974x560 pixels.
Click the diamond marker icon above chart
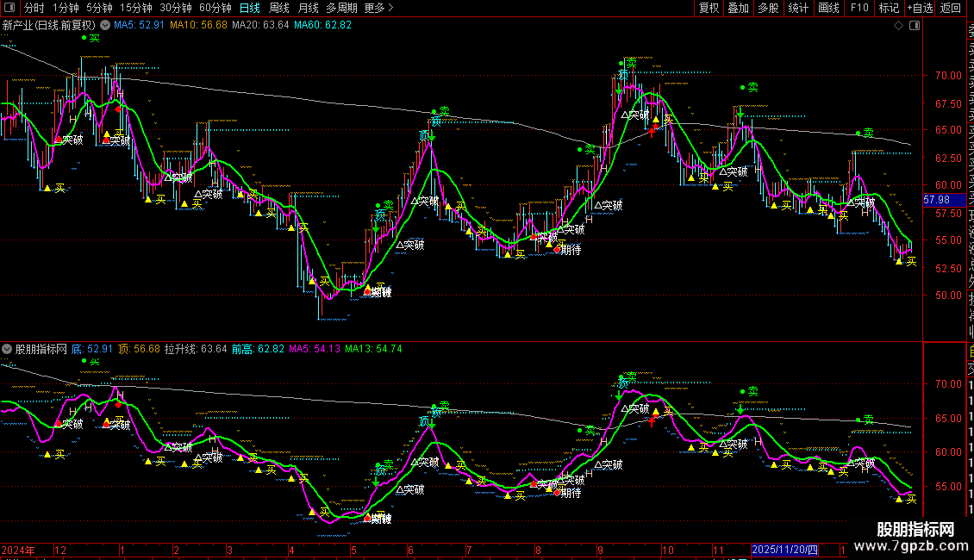pos(898,26)
